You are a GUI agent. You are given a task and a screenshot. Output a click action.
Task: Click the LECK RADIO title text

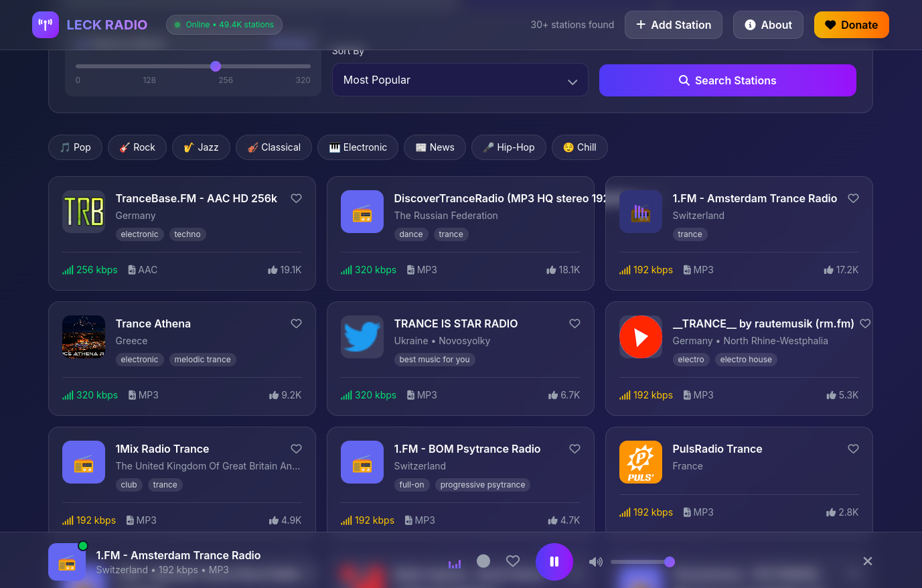pos(107,25)
